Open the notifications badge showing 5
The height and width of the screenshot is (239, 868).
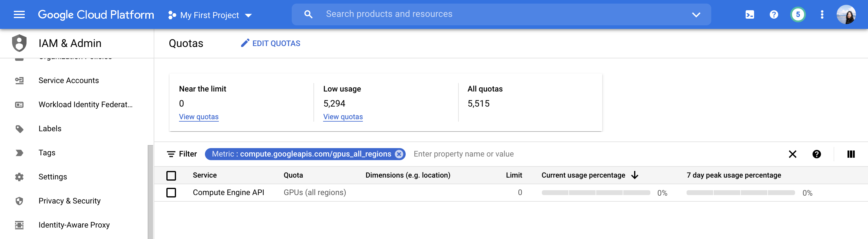797,14
